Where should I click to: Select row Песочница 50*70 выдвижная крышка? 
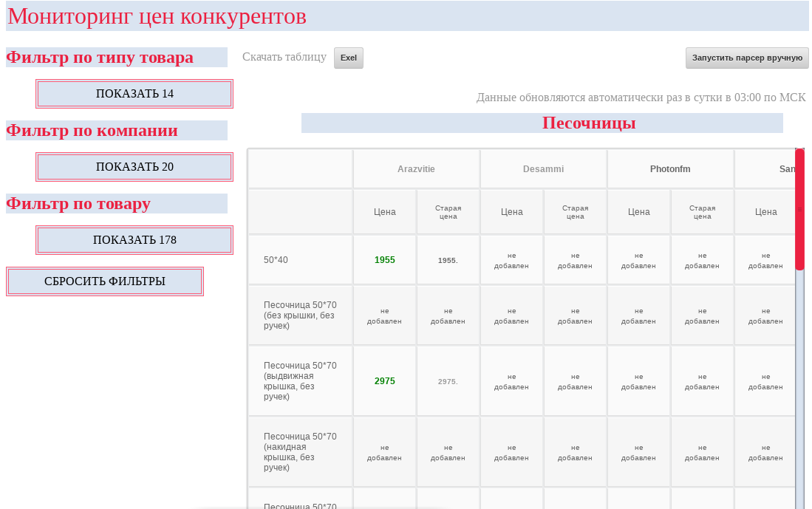click(x=300, y=381)
